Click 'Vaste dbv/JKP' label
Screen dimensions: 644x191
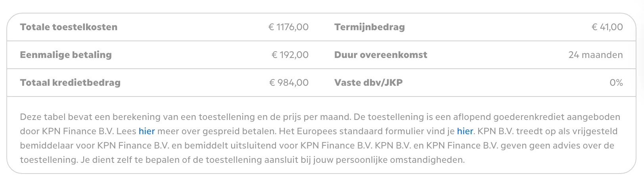click(368, 83)
